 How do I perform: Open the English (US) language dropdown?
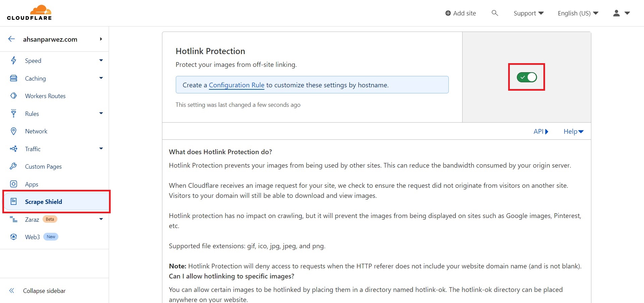[578, 13]
